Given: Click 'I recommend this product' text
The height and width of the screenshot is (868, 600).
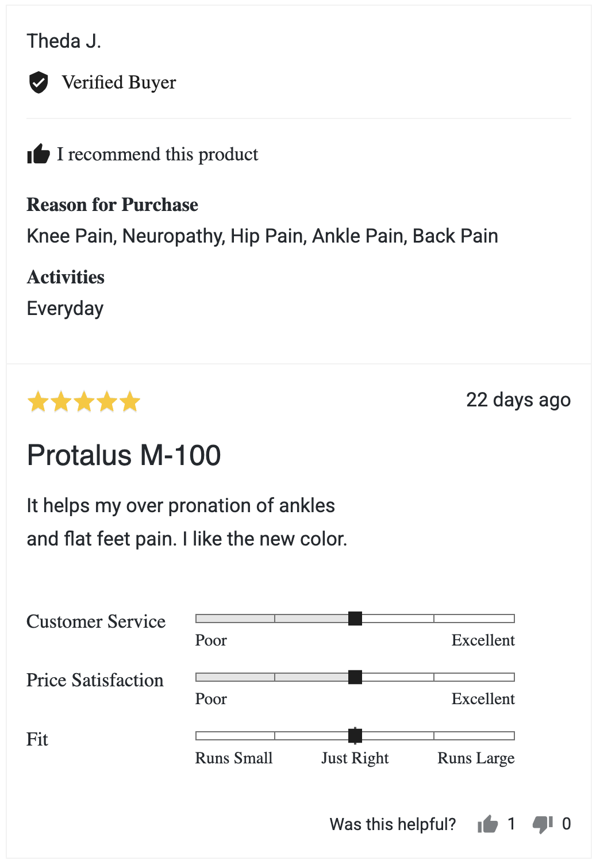Looking at the screenshot, I should (157, 154).
